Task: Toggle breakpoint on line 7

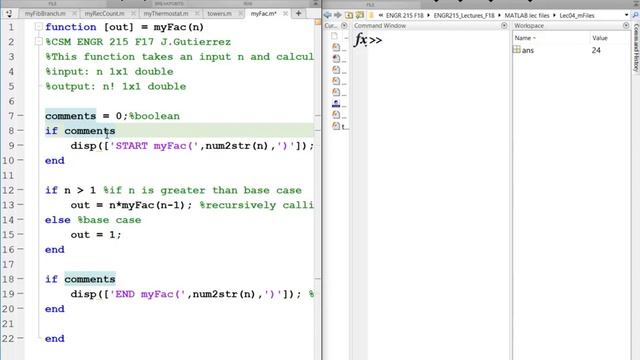Action: [20, 116]
